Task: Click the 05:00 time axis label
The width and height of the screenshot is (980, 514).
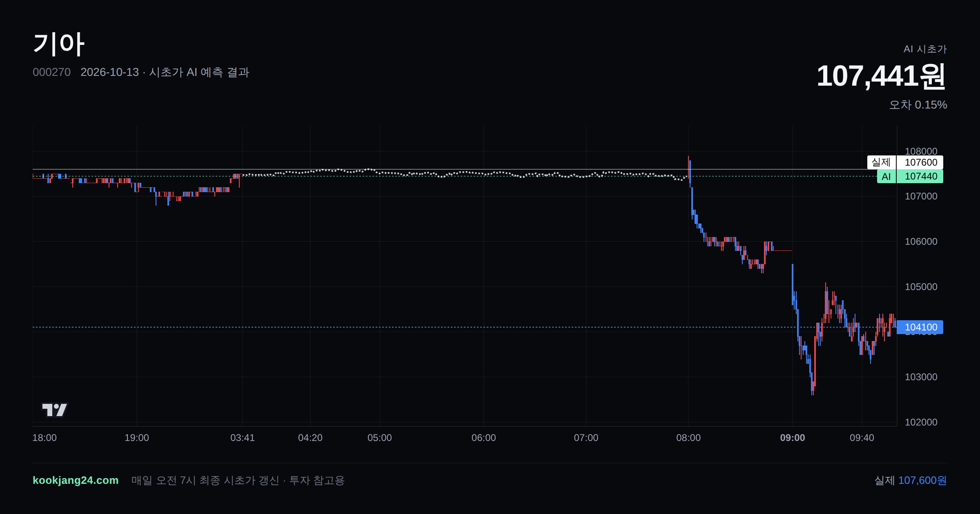Action: (380, 438)
